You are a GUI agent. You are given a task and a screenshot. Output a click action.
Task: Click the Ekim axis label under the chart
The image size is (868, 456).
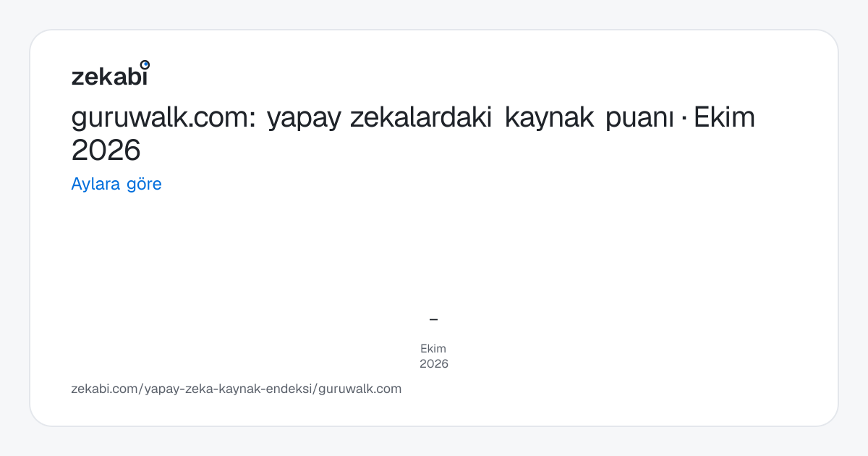click(x=433, y=349)
